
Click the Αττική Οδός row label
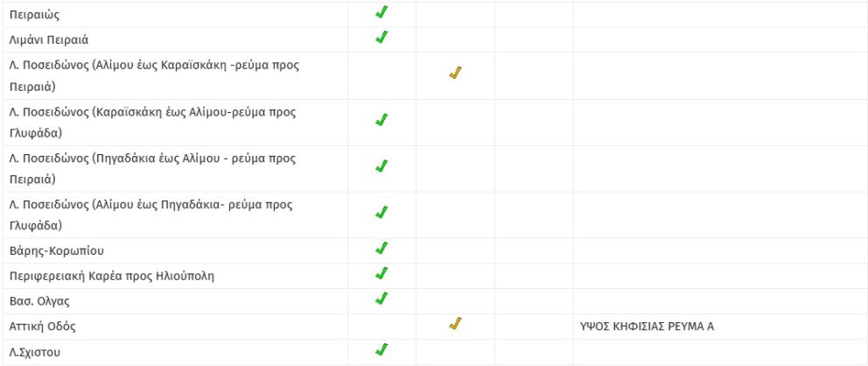coord(43,327)
